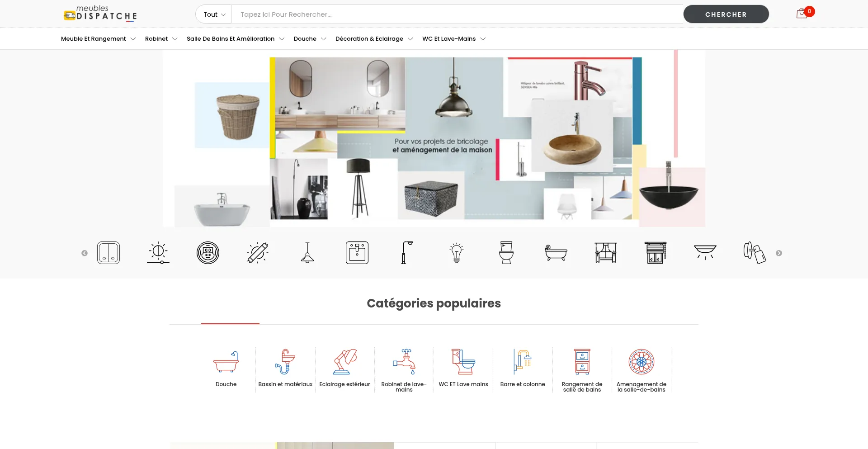Click the CHERCHER search button
The width and height of the screenshot is (868, 449).
tap(726, 14)
